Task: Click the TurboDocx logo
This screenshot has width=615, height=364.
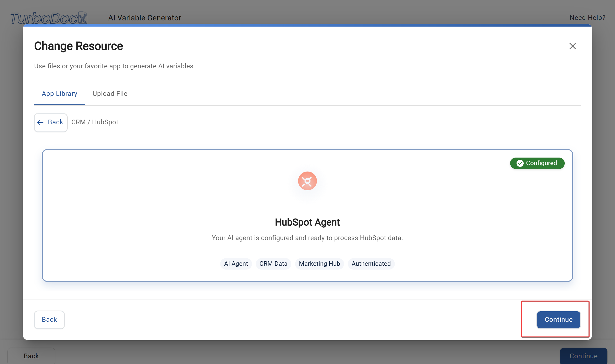Action: (49, 18)
